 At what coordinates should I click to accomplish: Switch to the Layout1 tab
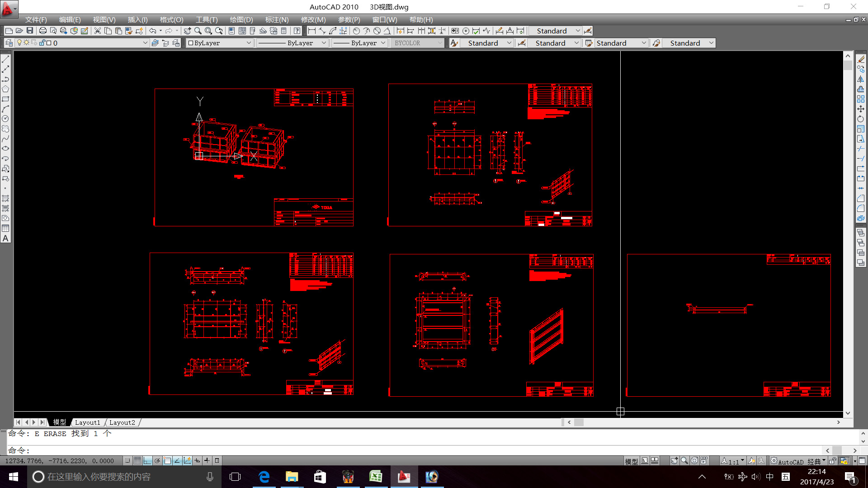click(x=87, y=422)
